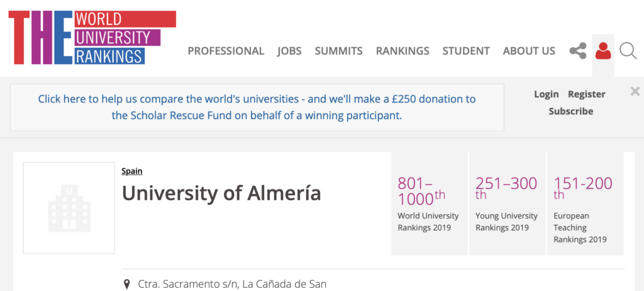Go to the Summits menu

[x=338, y=51]
